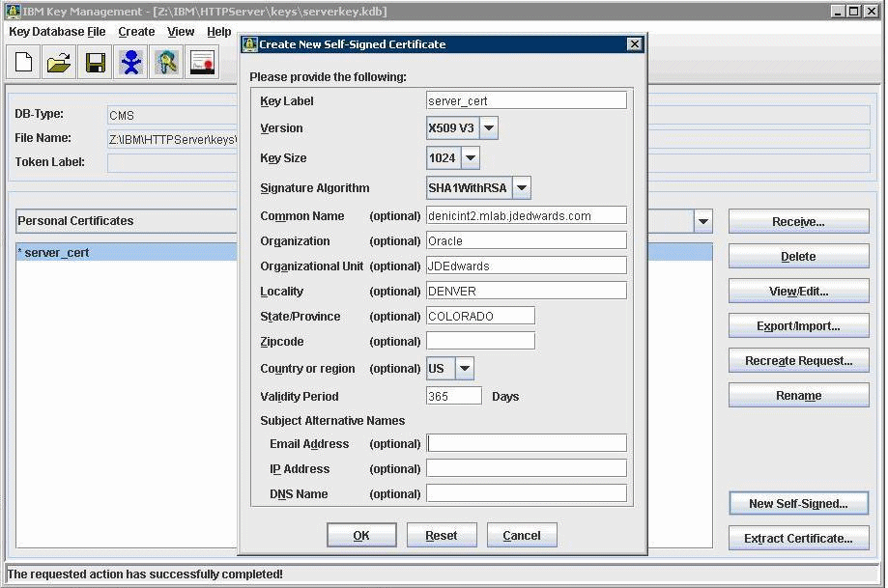Open the Key Database File menu
The height and width of the screenshot is (588, 888).
point(57,32)
